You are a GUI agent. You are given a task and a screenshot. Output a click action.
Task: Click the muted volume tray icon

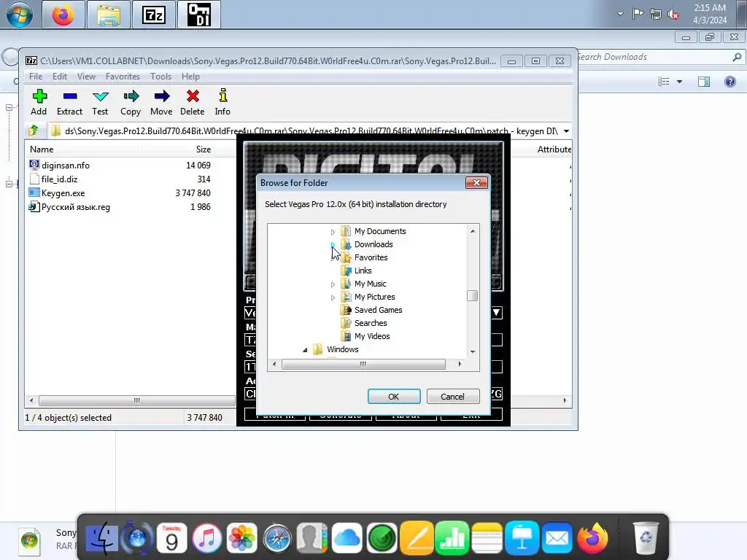coord(673,15)
